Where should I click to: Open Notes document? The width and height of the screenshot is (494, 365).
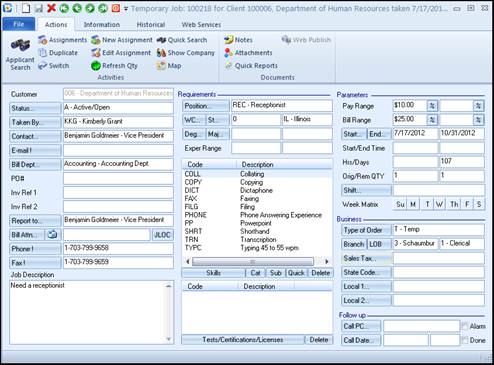[238, 40]
